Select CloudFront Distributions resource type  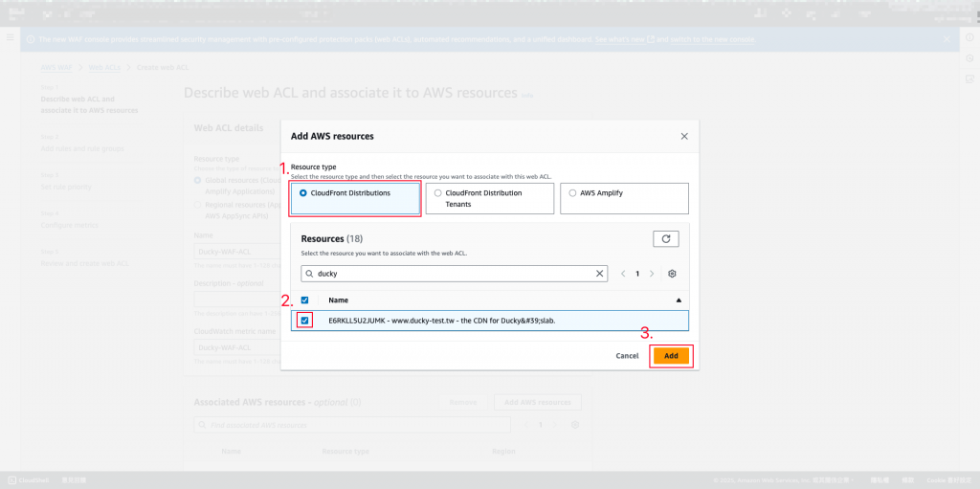pyautogui.click(x=355, y=199)
